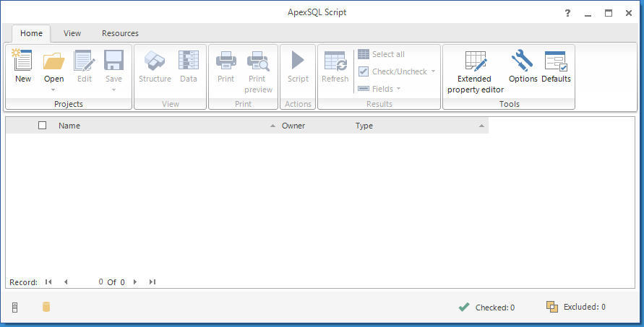
Task: Select the Resources ribbon tab
Action: (120, 33)
